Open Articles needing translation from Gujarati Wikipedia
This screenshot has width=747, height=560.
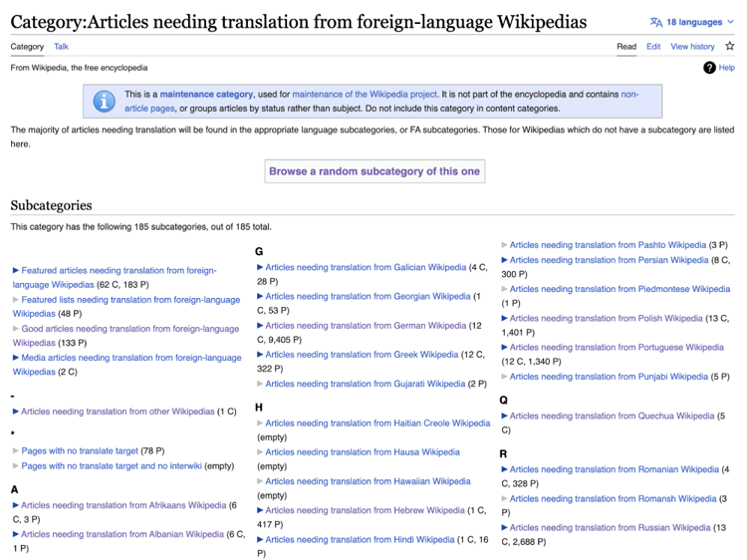(365, 384)
